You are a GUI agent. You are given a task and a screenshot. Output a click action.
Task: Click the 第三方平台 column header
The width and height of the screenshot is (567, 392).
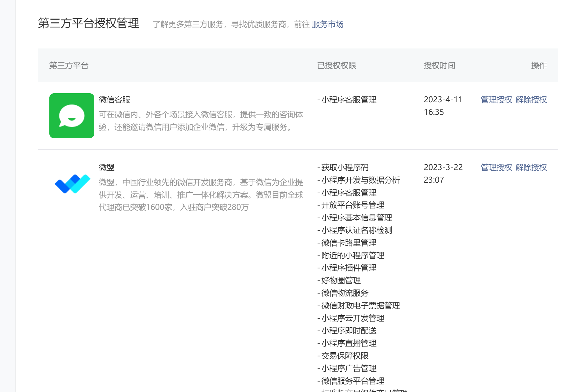(69, 65)
